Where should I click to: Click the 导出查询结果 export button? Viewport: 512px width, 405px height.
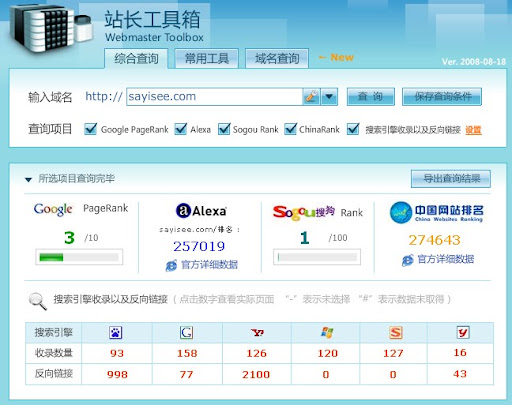[x=451, y=179]
